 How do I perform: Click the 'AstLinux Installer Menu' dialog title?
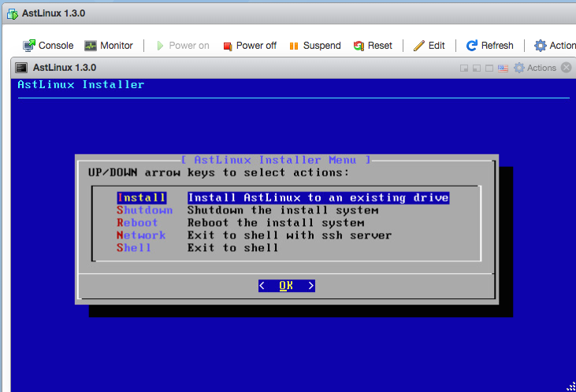click(276, 160)
